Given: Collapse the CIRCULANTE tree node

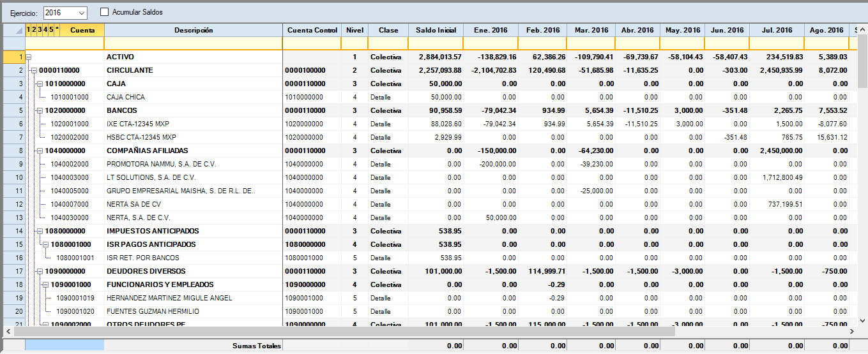Looking at the screenshot, I should pos(34,70).
